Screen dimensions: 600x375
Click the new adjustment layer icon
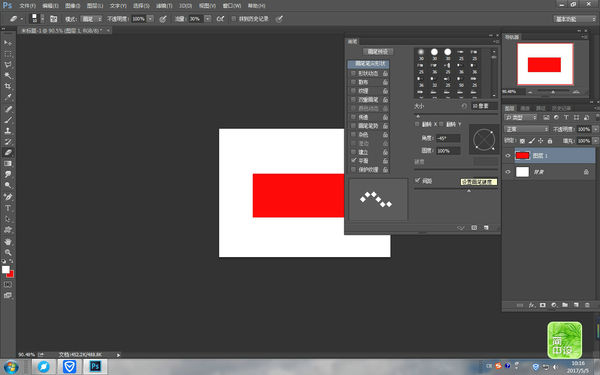[554, 305]
